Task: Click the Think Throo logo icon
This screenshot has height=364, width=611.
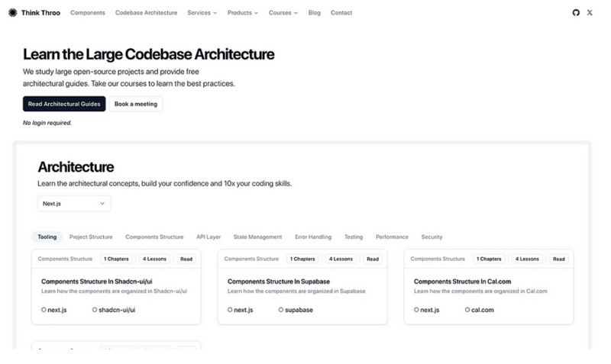Action: tap(13, 13)
